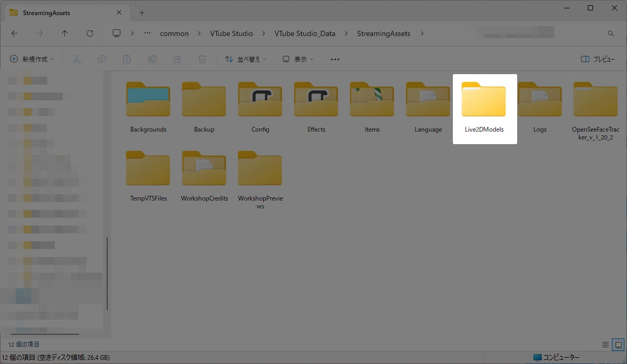627x364 pixels.
Task: Open the 新規作成 dropdown
Action: (32, 59)
